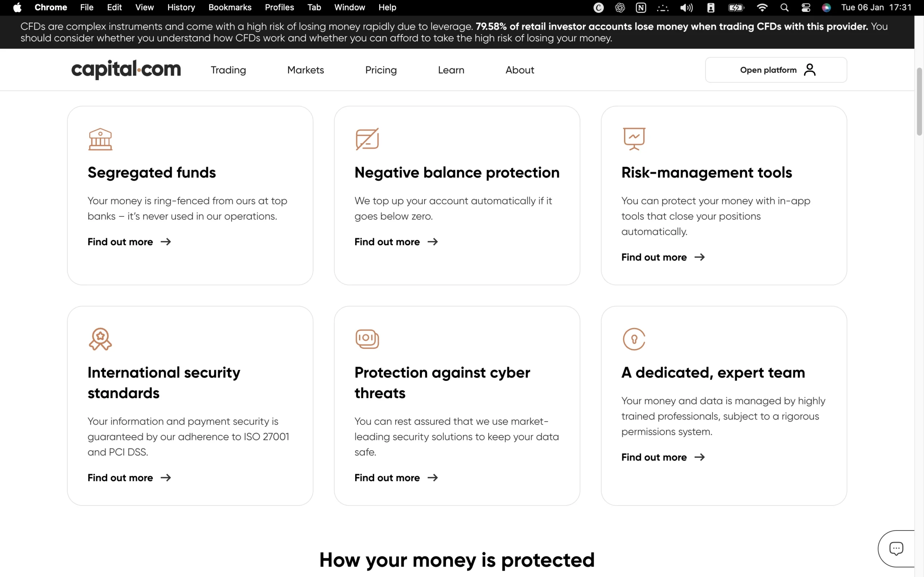
Task: Click the Siri icon in the menu bar
Action: pyautogui.click(x=826, y=7)
